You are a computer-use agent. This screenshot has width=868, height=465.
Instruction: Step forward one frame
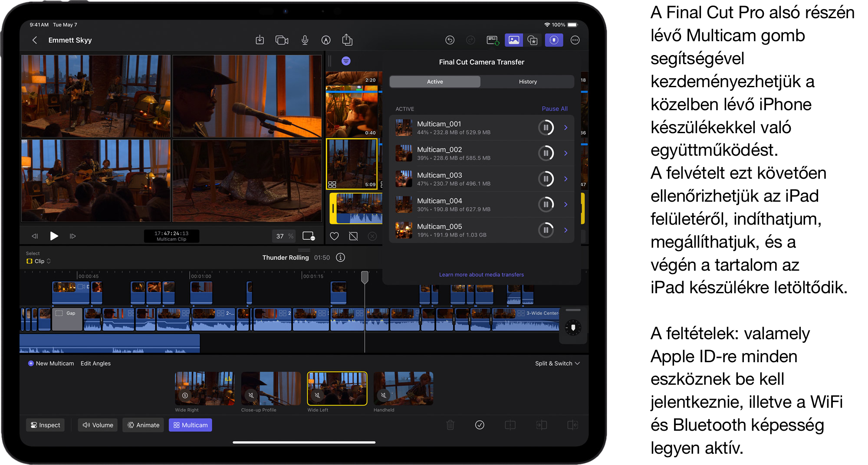pos(73,236)
